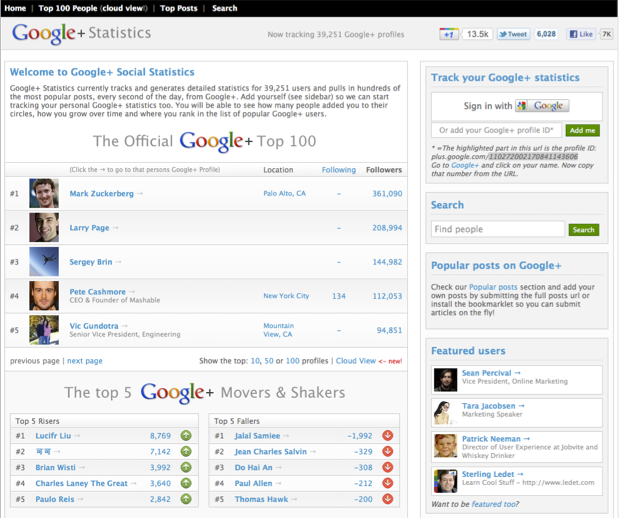
Task: Click the 13.5k +1 count bubble
Action: point(477,34)
